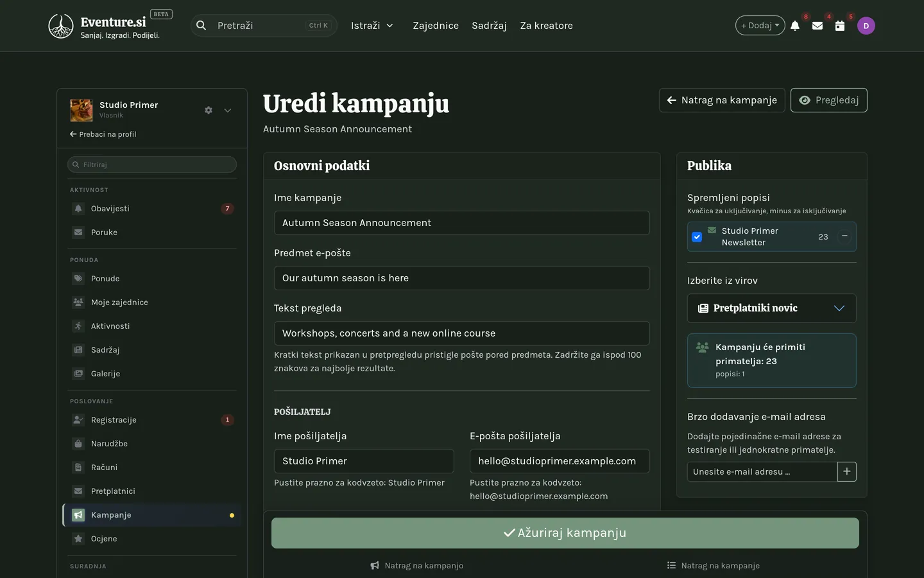
Task: Click Natrag na kampanje button at top
Action: tap(722, 100)
